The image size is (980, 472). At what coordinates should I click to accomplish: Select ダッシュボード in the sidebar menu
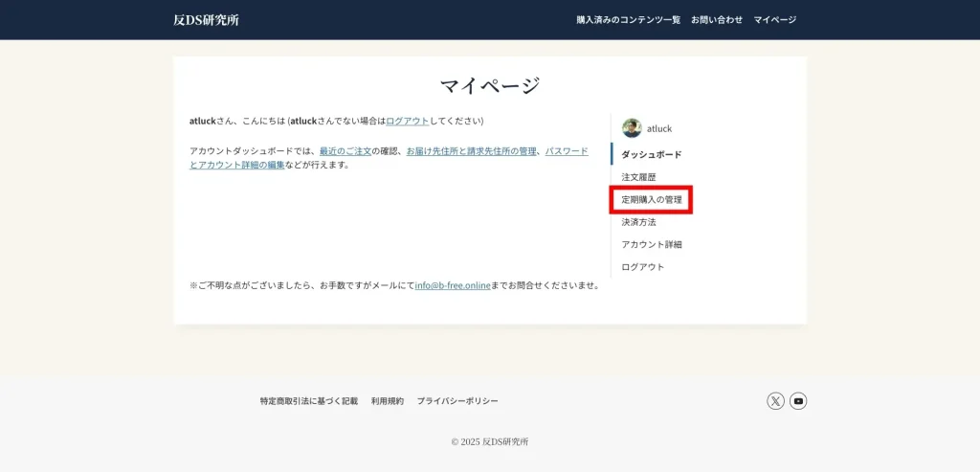point(652,154)
